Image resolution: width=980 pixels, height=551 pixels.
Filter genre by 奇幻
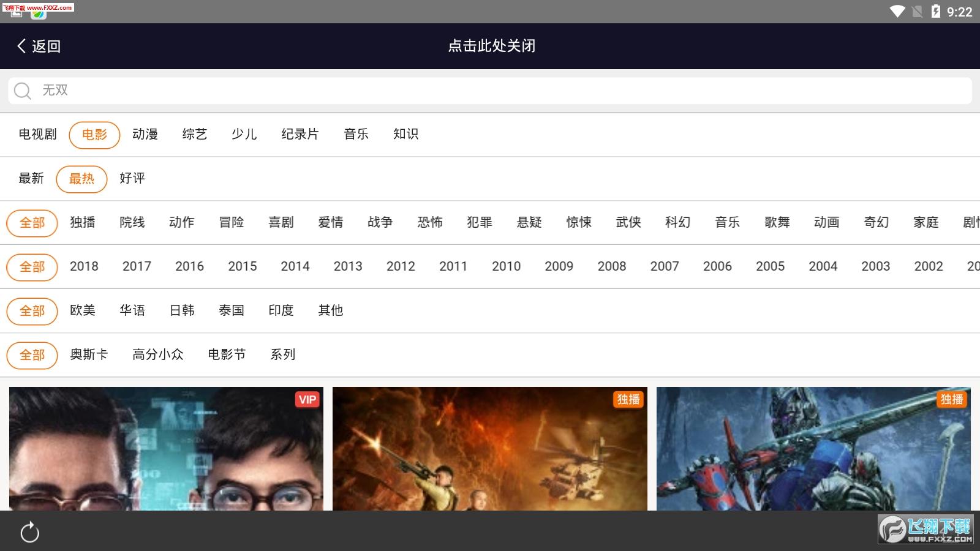coord(876,222)
